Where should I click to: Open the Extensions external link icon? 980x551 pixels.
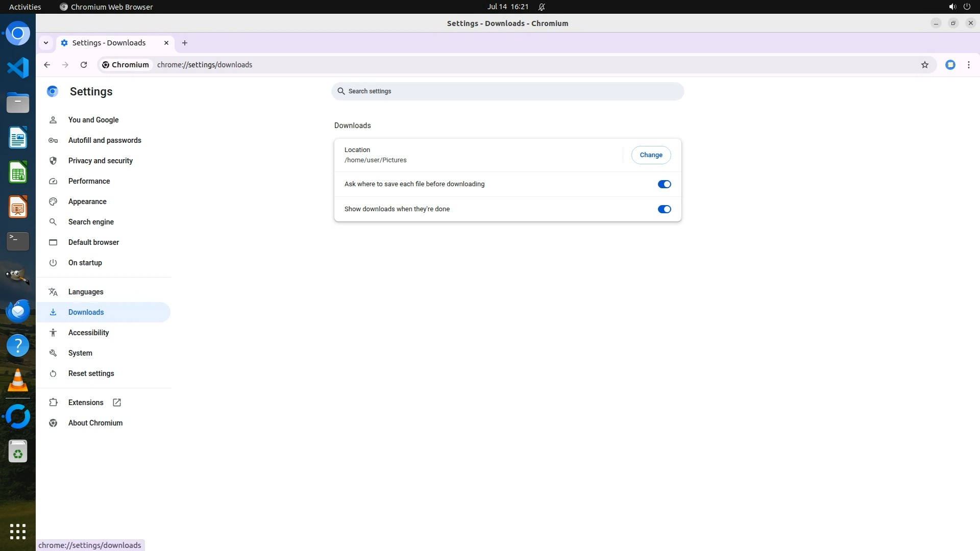click(117, 403)
